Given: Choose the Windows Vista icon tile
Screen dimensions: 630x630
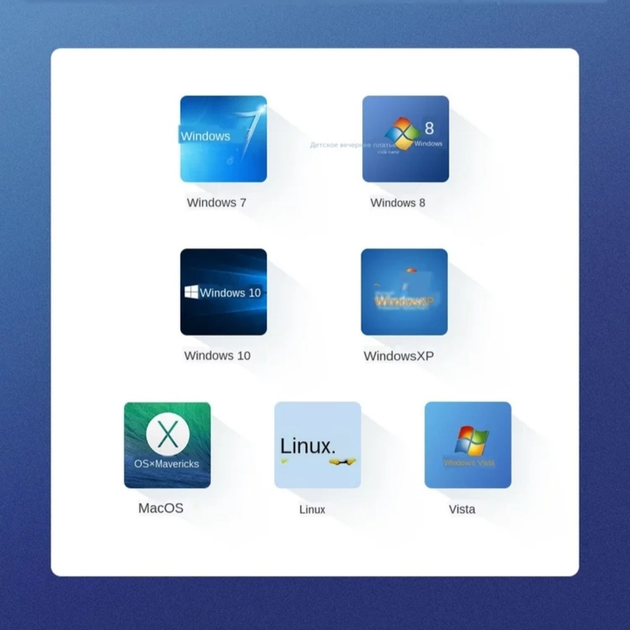Looking at the screenshot, I should [468, 445].
